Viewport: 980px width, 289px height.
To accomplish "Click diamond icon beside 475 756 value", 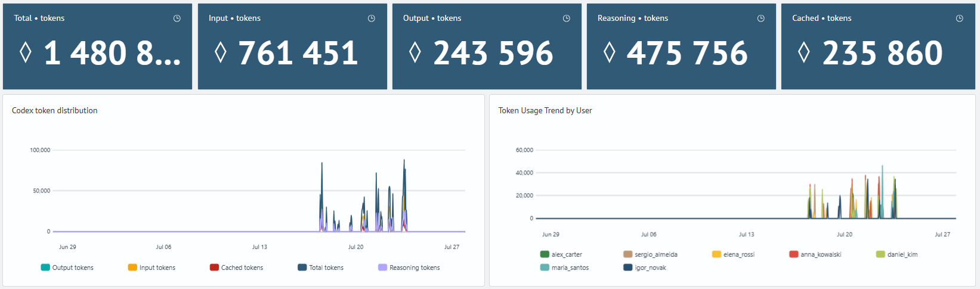I will click(609, 52).
